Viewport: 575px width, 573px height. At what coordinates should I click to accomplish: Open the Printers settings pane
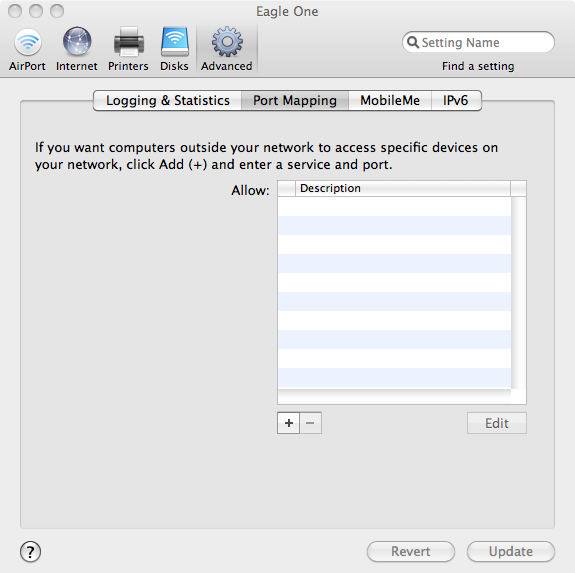click(x=128, y=49)
